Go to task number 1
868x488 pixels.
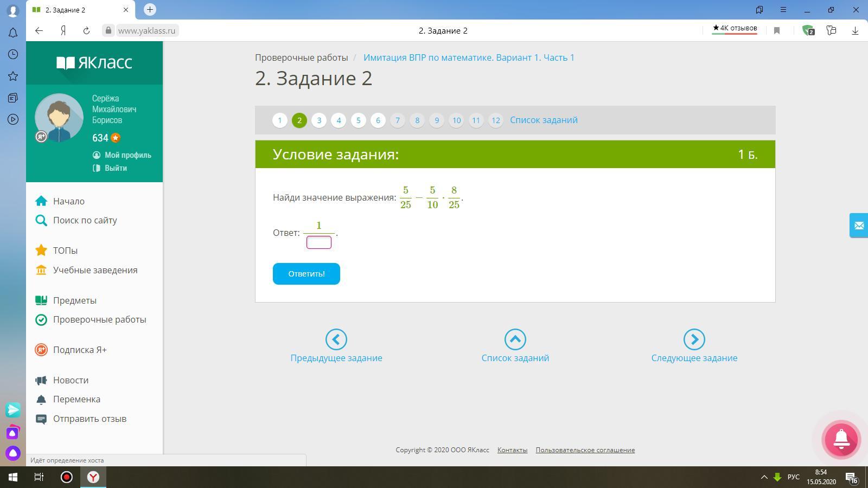(280, 120)
